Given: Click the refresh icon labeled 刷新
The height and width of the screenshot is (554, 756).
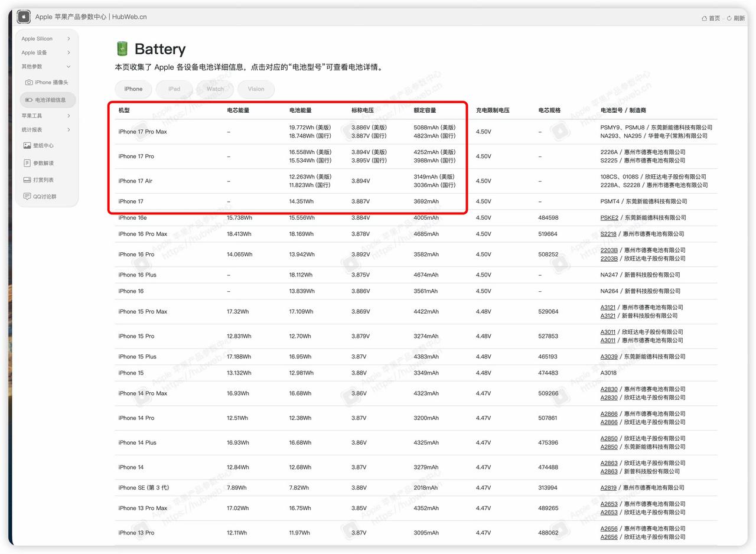Looking at the screenshot, I should point(729,18).
